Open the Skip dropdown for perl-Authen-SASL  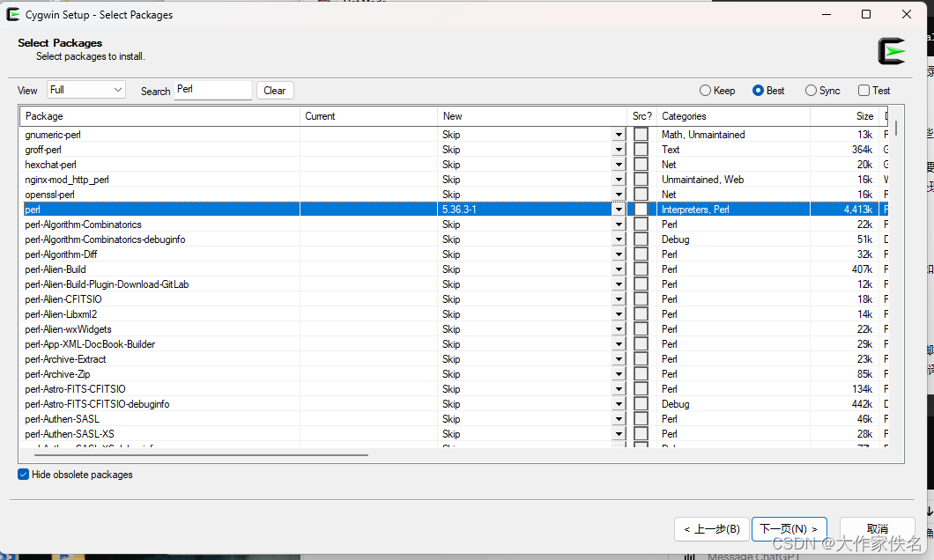pyautogui.click(x=619, y=419)
